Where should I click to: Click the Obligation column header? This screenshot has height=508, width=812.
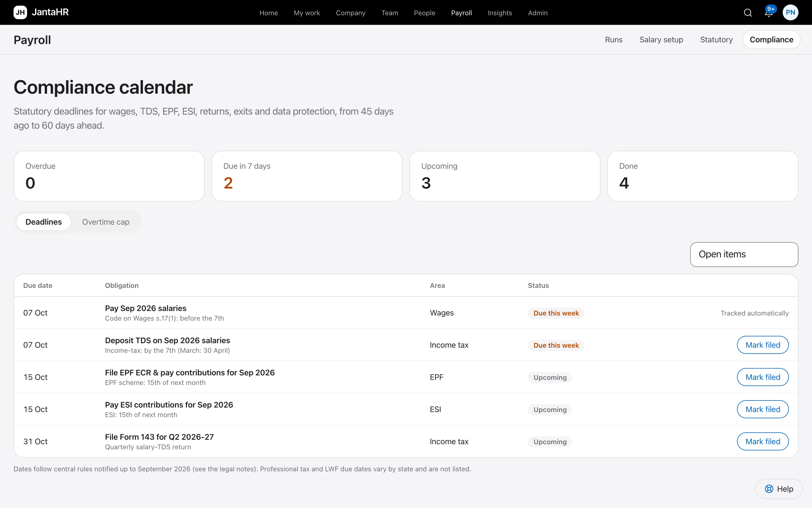click(122, 286)
